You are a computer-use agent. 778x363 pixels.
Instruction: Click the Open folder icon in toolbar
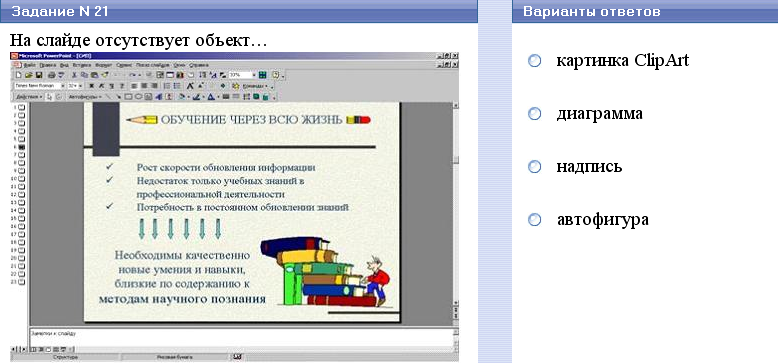pos(29,75)
